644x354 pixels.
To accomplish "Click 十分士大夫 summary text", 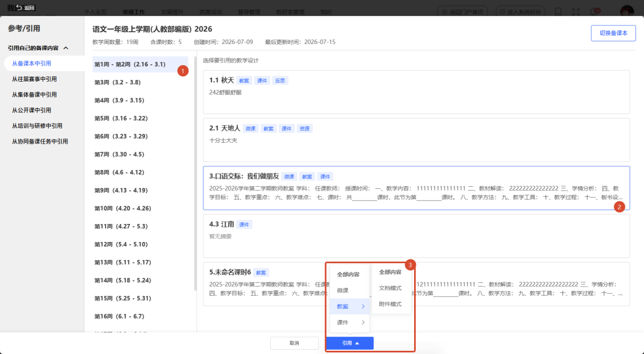I will point(224,141).
